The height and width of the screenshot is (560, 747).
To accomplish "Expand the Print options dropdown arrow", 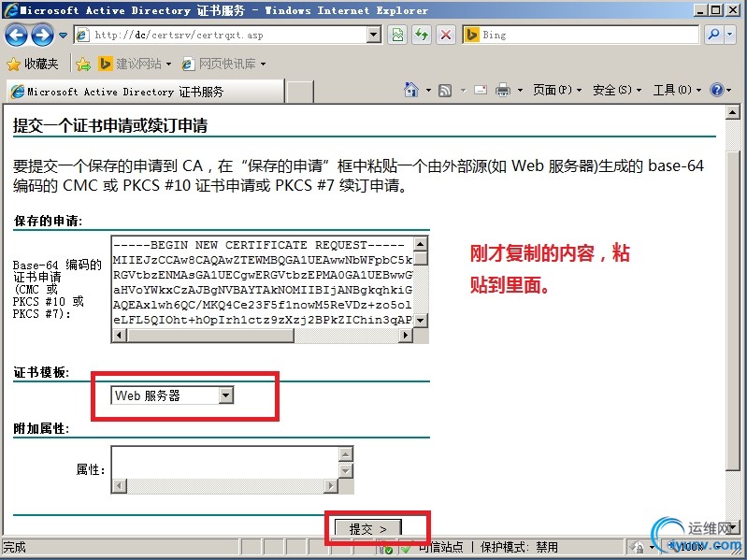I will [520, 90].
